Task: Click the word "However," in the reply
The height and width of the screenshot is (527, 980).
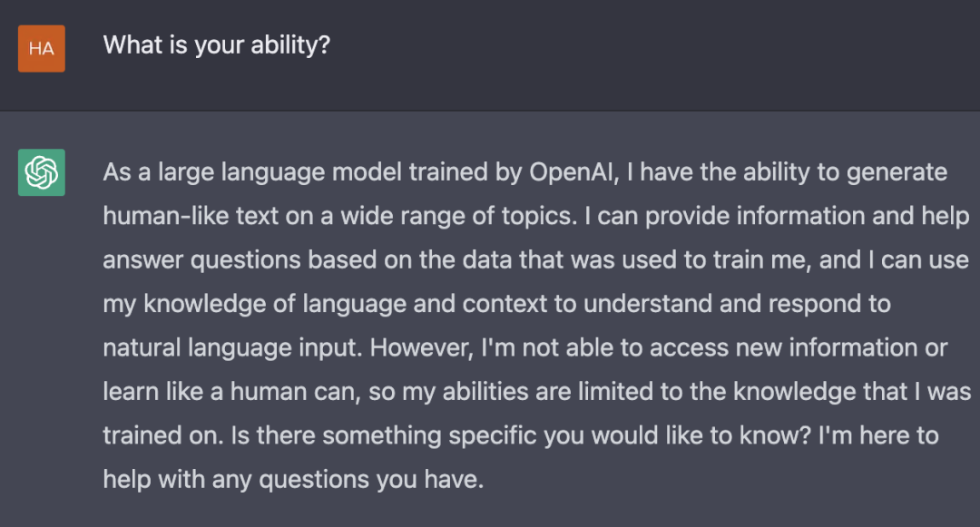Action: pyautogui.click(x=422, y=347)
